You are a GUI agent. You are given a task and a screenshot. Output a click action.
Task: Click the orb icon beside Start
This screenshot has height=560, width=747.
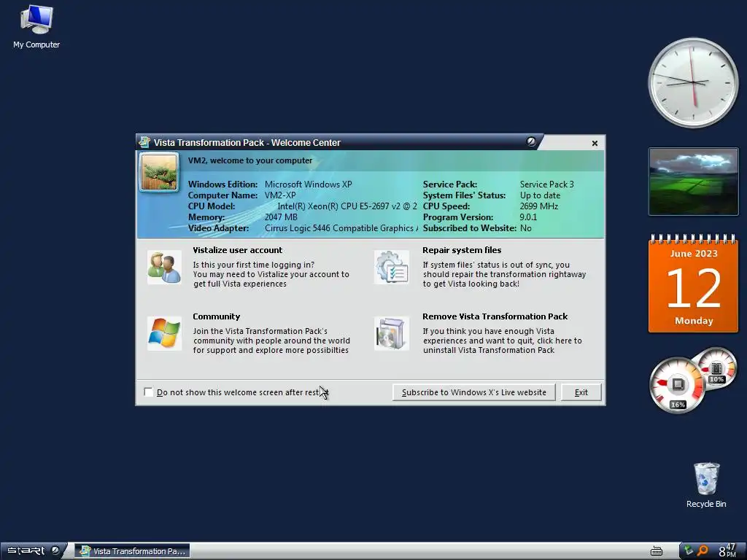pyautogui.click(x=55, y=551)
